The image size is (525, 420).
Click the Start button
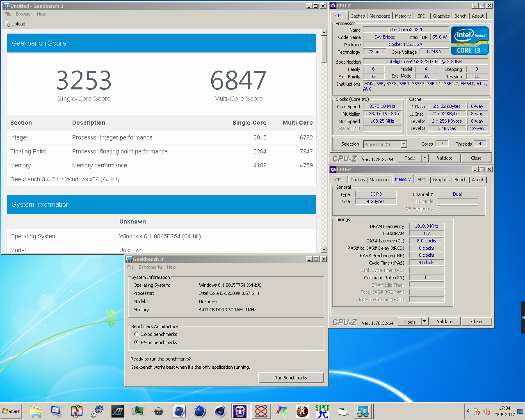(11, 411)
